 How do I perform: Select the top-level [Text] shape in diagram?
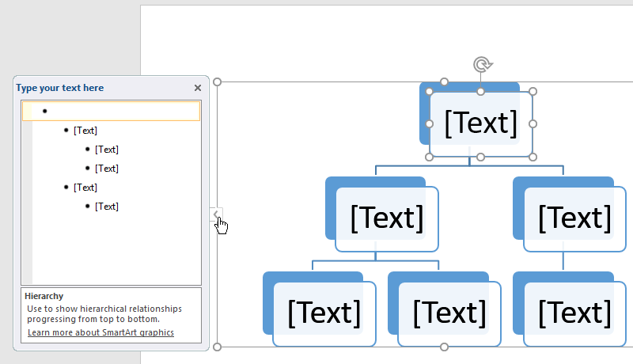coord(480,123)
